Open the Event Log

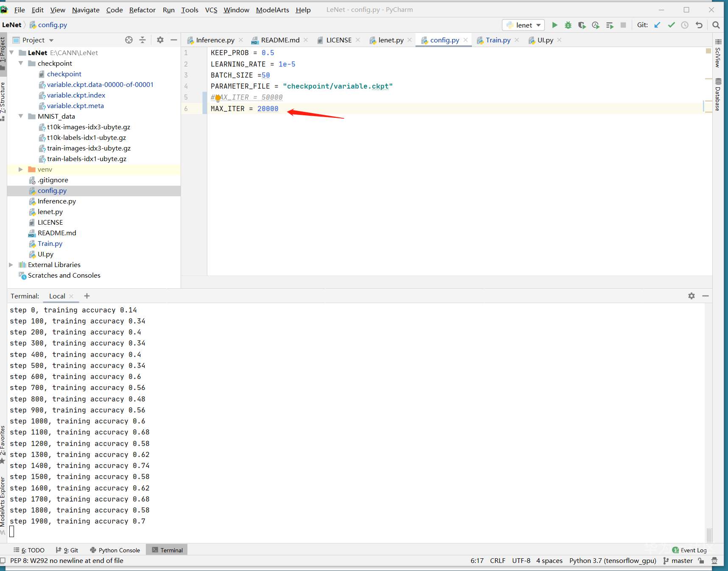(x=689, y=550)
